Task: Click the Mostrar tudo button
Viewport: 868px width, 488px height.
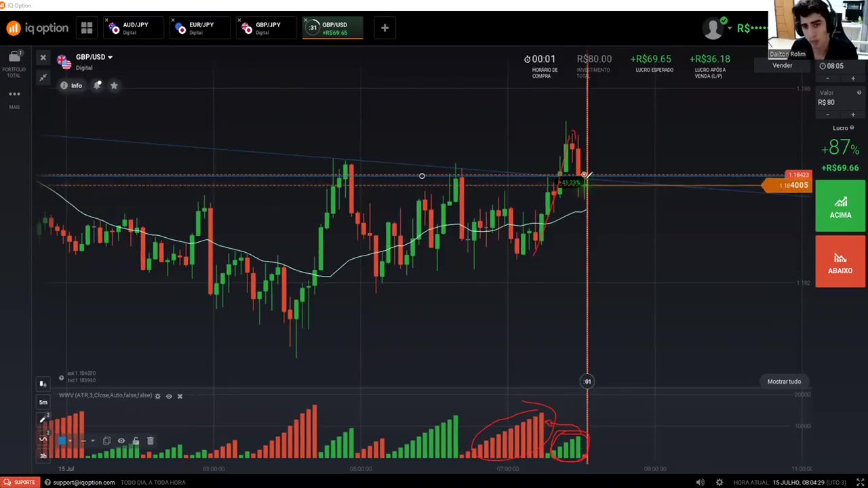Action: tap(784, 382)
